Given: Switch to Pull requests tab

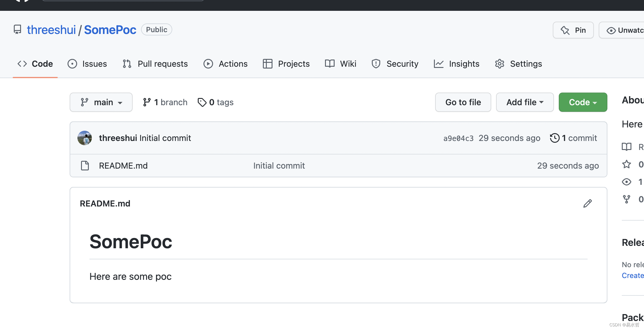Looking at the screenshot, I should click(155, 64).
